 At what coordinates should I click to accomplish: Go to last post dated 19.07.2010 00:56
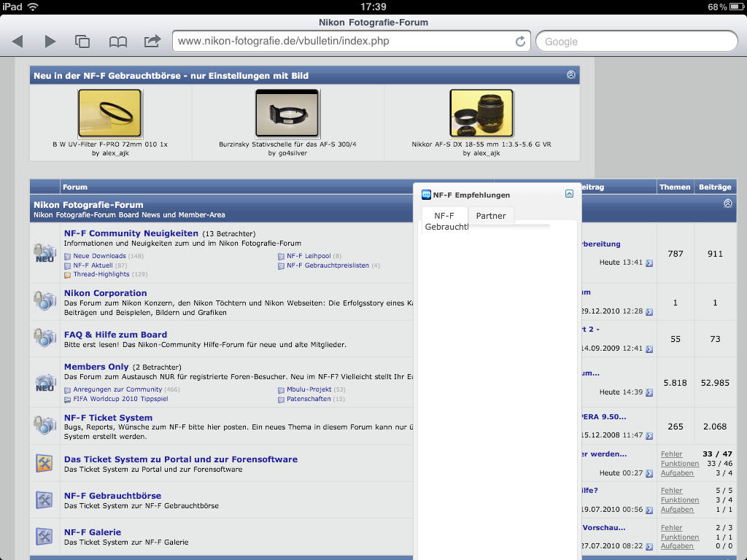click(649, 510)
